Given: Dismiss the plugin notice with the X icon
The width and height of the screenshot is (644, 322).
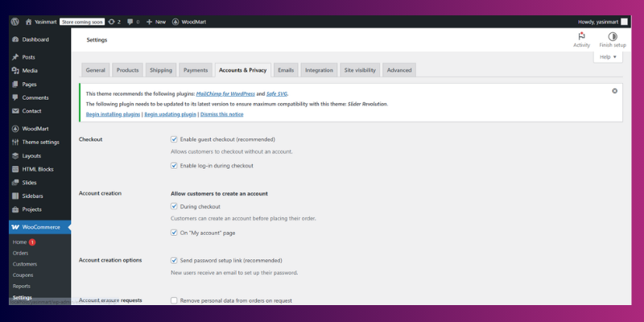Looking at the screenshot, I should click(614, 91).
